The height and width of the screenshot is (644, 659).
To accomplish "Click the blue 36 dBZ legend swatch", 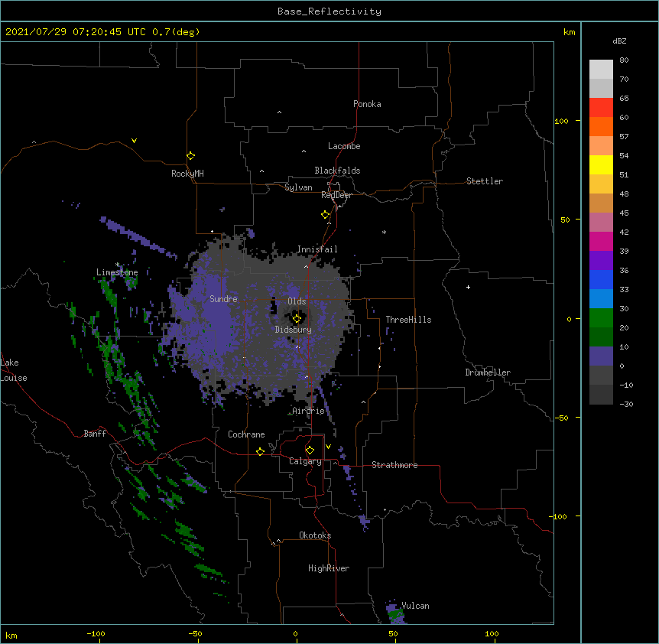I will coord(601,279).
